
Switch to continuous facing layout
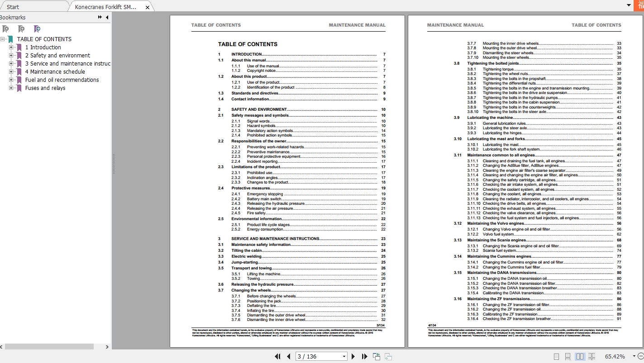coord(592,357)
